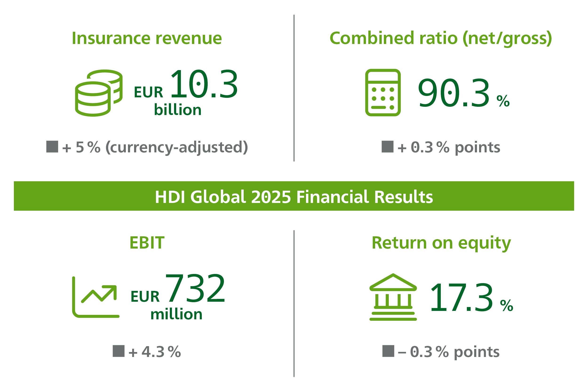Click the Return on equity heading
Screen dimensions: 588x392
coord(441,243)
